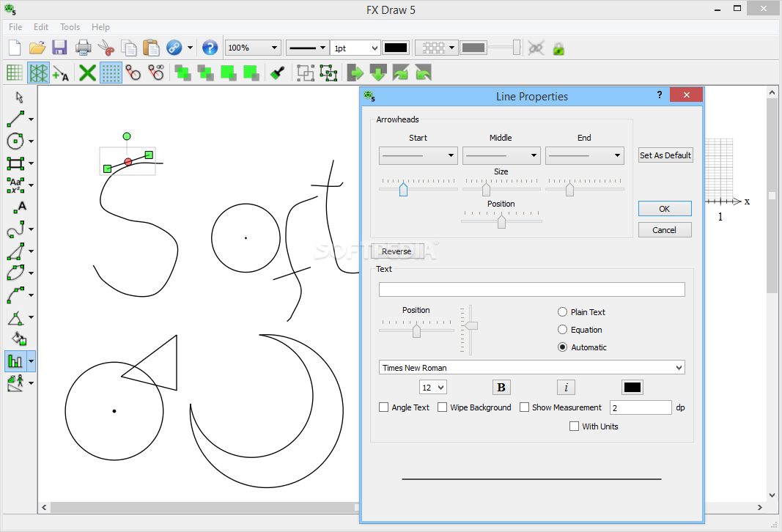782x532 pixels.
Task: Open the Help menu
Action: coord(100,27)
